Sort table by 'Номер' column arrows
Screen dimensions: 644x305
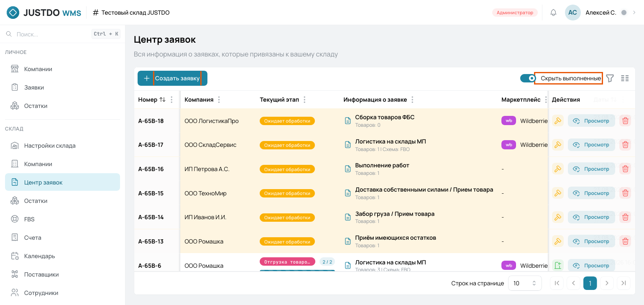pos(163,100)
